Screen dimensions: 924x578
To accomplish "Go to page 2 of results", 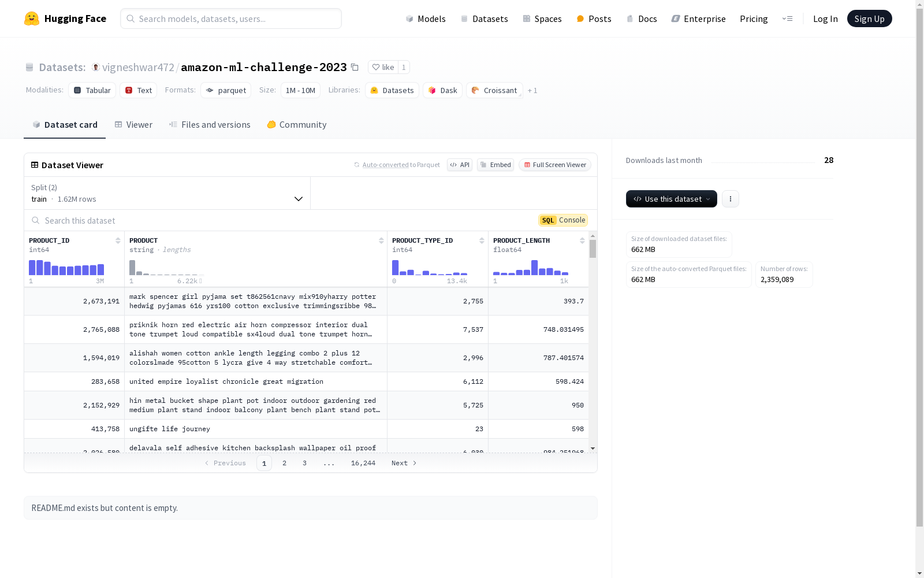I will (x=284, y=463).
